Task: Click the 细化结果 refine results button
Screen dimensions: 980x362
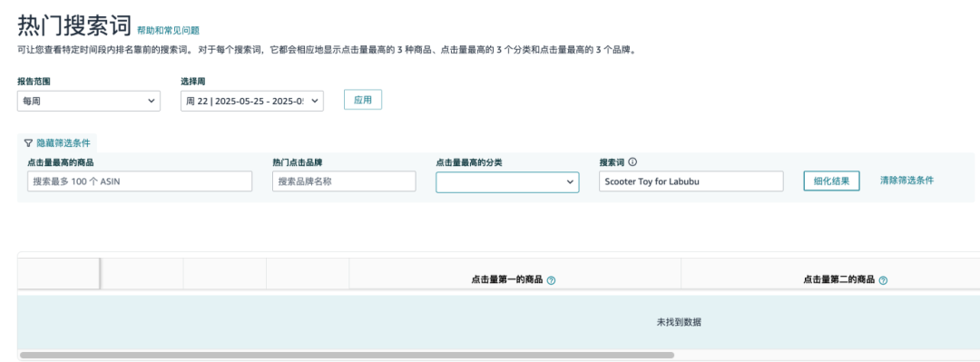Action: pos(831,181)
